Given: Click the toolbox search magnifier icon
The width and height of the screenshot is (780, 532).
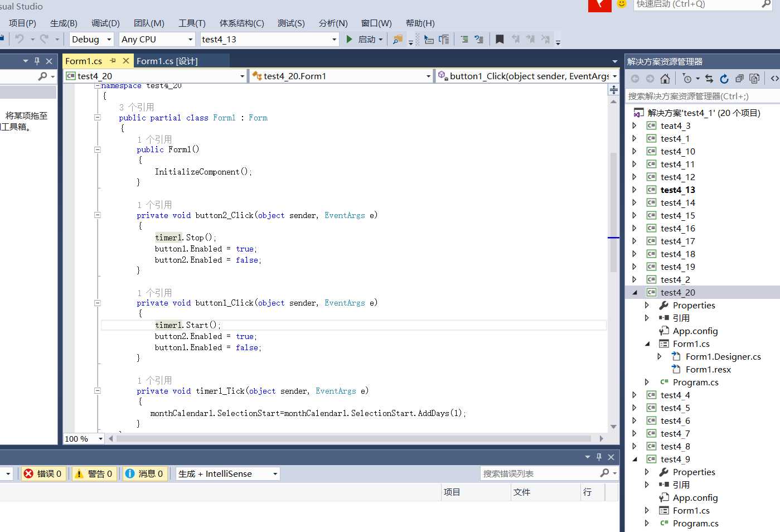Looking at the screenshot, I should (43, 76).
